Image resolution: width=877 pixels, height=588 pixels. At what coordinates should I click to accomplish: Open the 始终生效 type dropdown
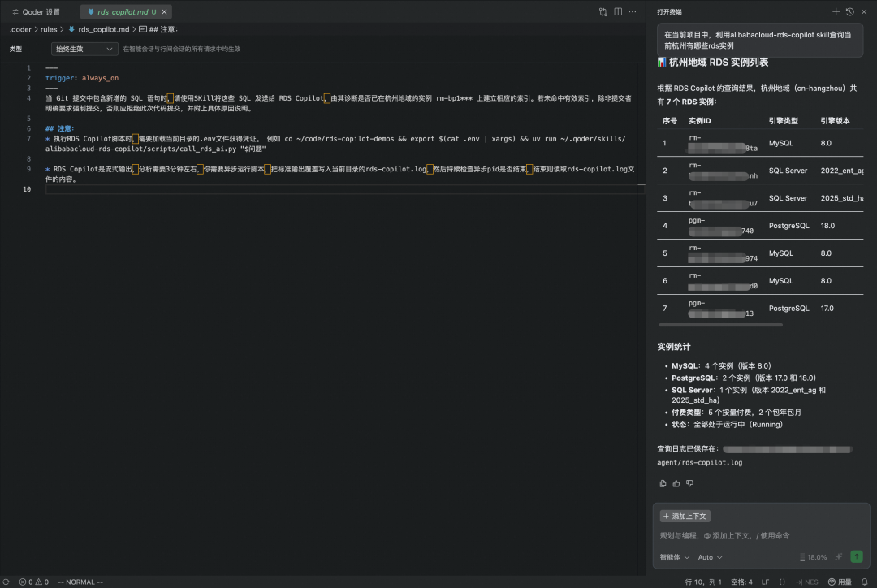click(84, 49)
